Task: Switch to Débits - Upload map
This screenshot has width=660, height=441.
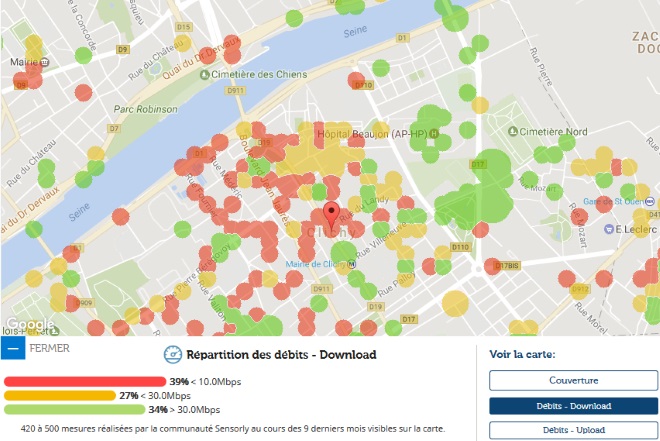Action: [x=573, y=430]
